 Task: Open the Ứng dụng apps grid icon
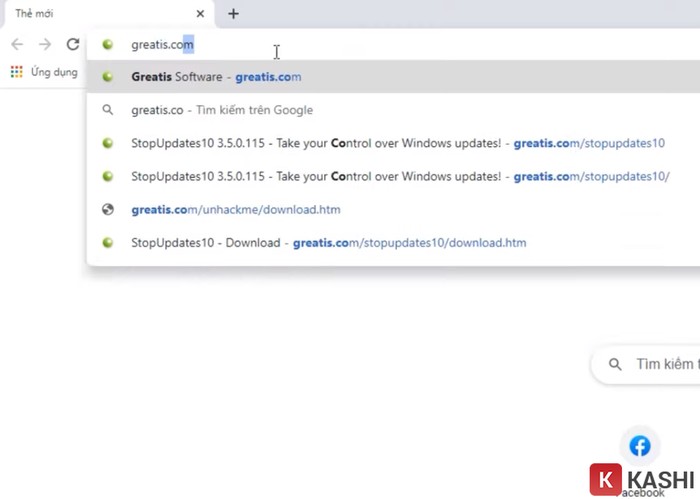pyautogui.click(x=16, y=72)
